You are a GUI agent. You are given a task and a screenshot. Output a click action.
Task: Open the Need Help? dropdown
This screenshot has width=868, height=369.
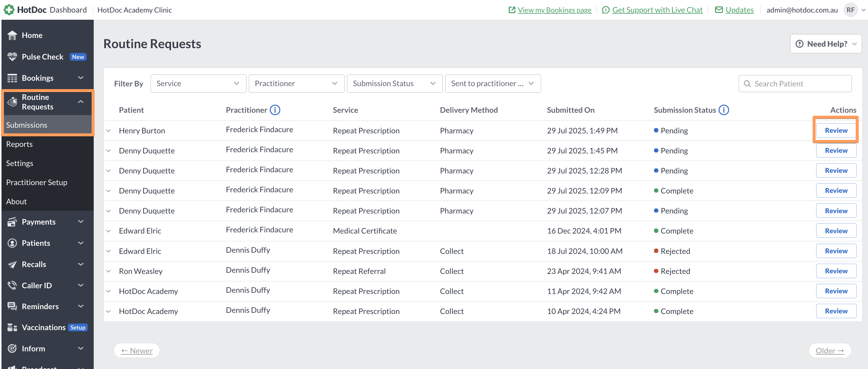(826, 44)
